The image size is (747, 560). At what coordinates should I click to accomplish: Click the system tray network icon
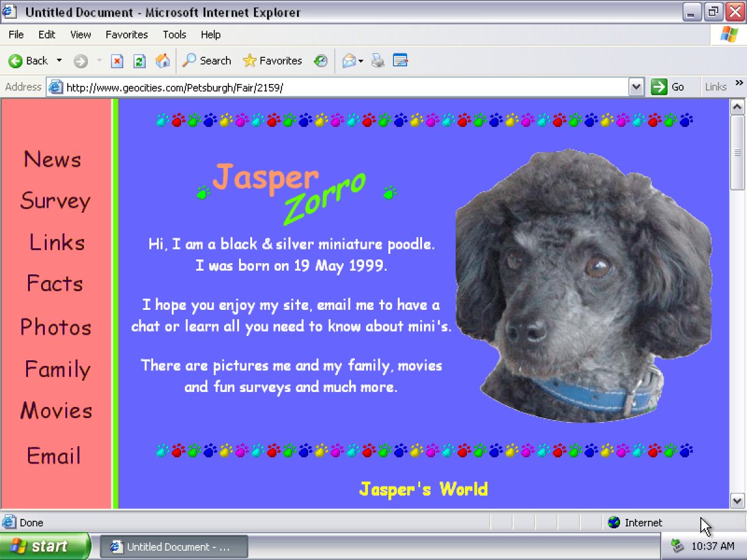pyautogui.click(x=677, y=546)
